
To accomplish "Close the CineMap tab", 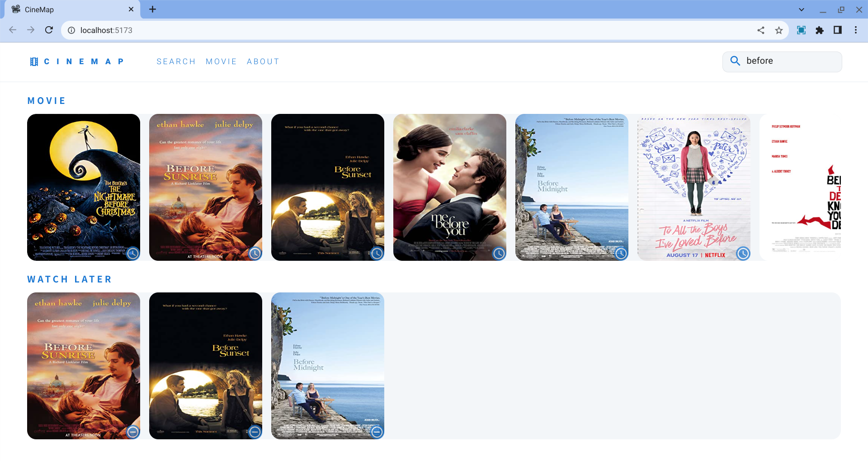I will (131, 9).
